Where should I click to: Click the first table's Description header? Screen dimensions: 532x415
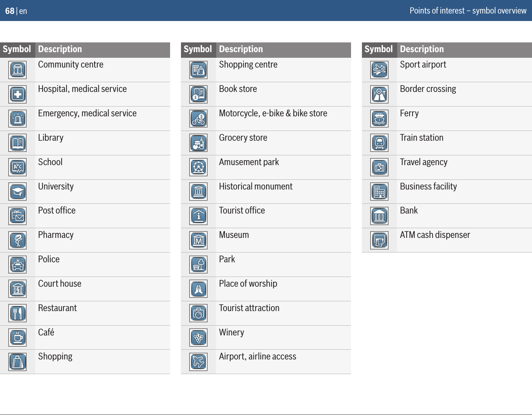coord(60,49)
